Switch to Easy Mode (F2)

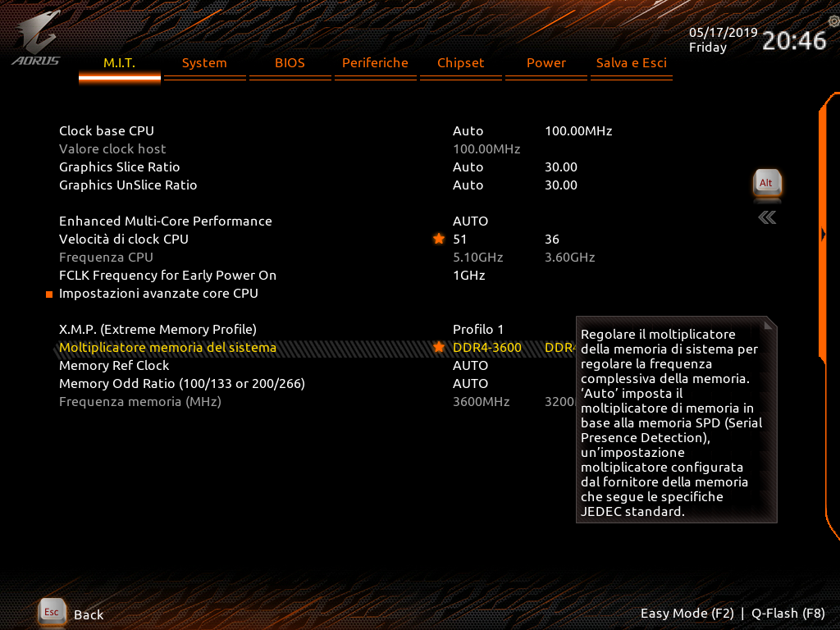click(x=687, y=614)
